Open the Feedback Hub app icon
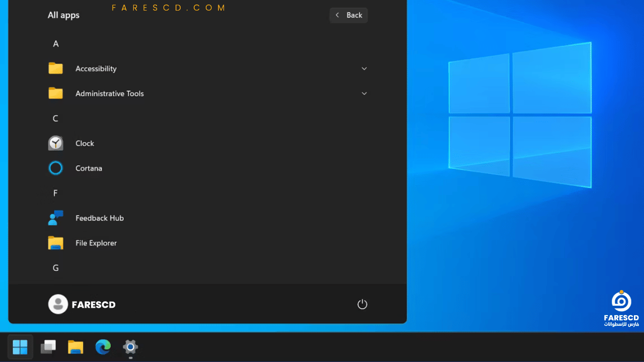The height and width of the screenshot is (362, 644). [55, 218]
